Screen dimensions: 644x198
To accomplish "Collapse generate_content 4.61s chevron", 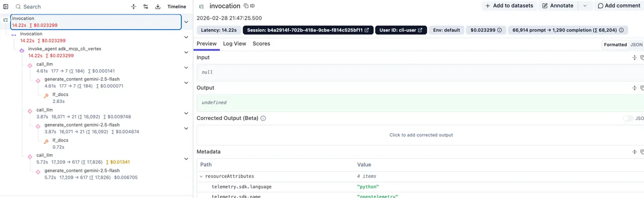I will click(186, 83).
